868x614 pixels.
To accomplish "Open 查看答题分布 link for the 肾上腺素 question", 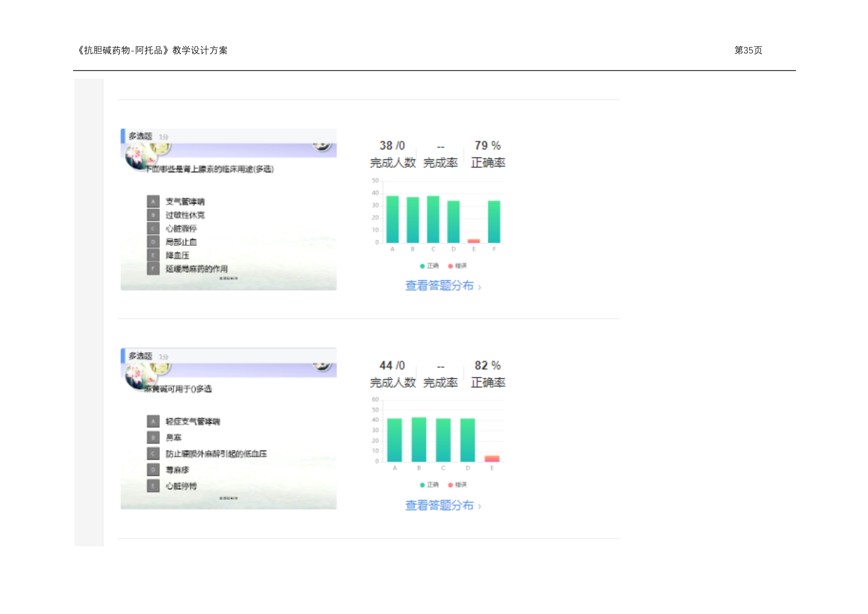I will pos(439,286).
